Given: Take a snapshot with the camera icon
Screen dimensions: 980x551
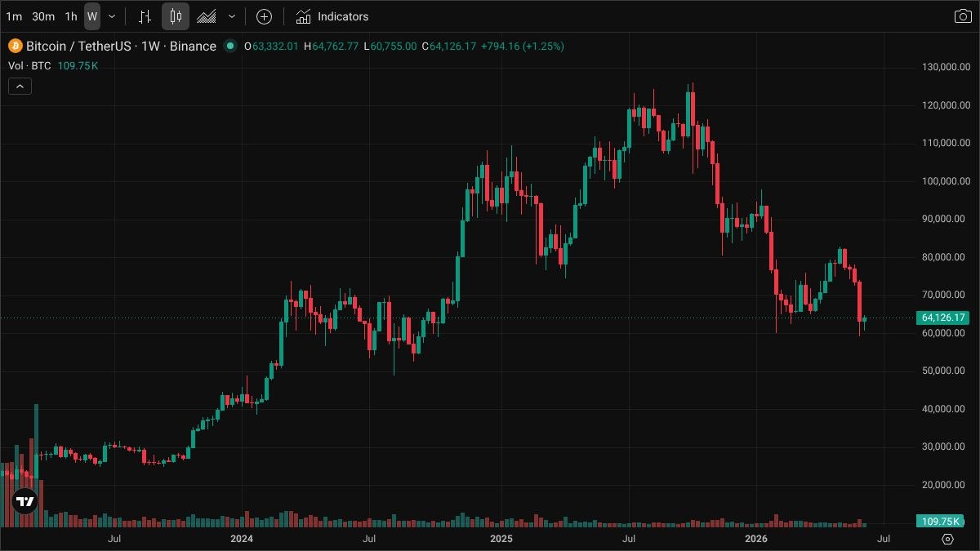Looking at the screenshot, I should (963, 16).
